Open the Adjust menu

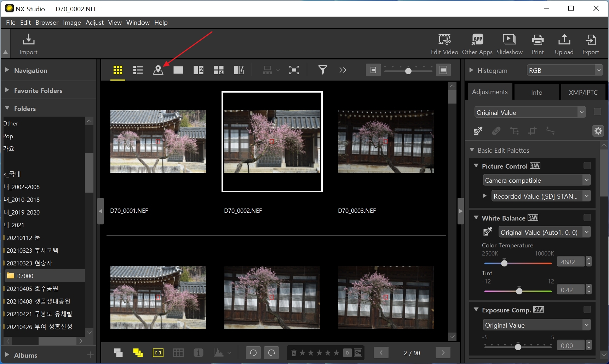pyautogui.click(x=94, y=22)
